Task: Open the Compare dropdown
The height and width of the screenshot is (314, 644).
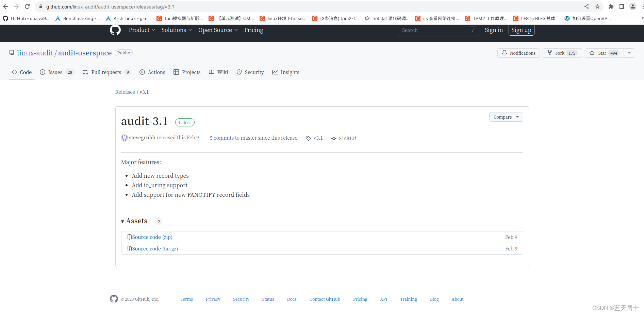Action: pyautogui.click(x=506, y=117)
